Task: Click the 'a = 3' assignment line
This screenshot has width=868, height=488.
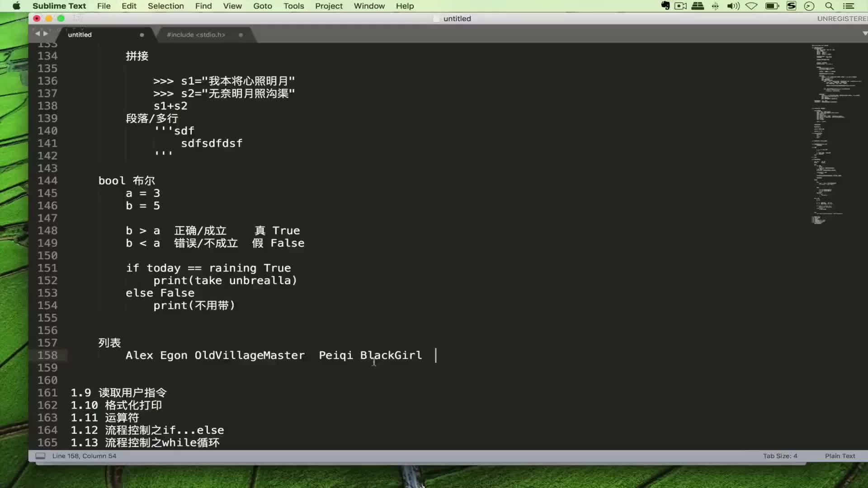Action: click(x=143, y=193)
